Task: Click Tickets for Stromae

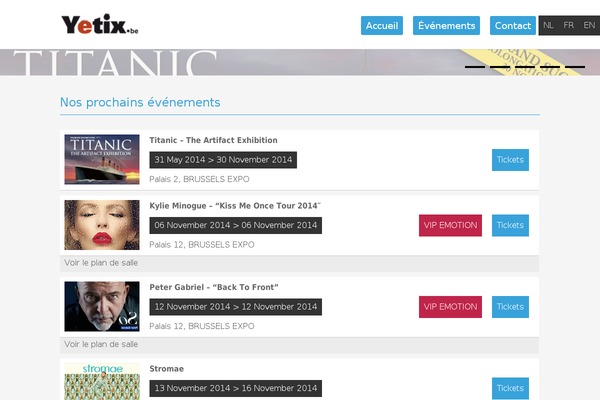Action: (510, 388)
